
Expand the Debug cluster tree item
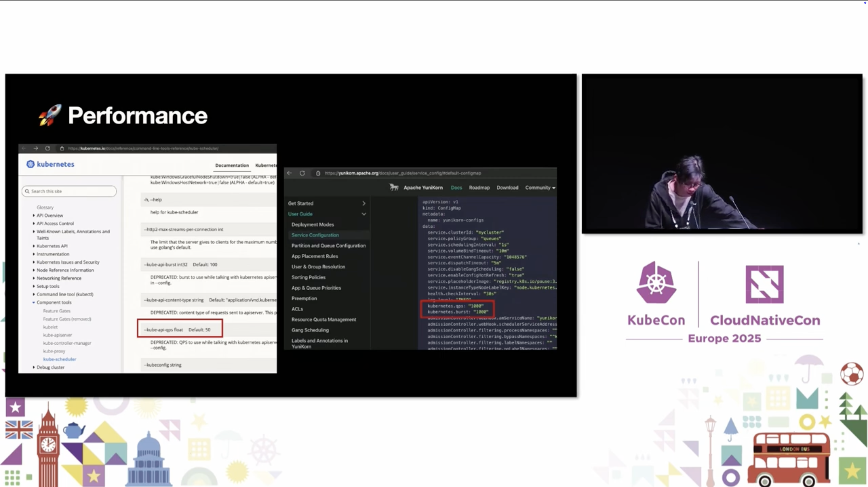[34, 367]
